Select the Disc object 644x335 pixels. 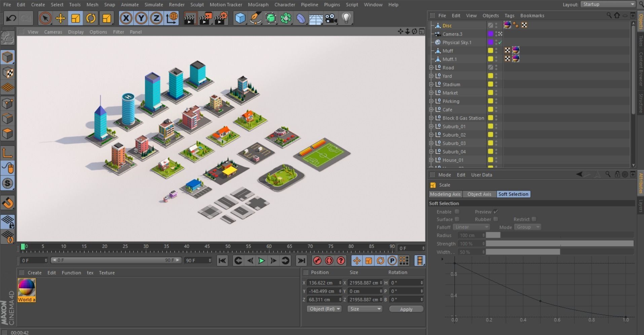tap(447, 26)
